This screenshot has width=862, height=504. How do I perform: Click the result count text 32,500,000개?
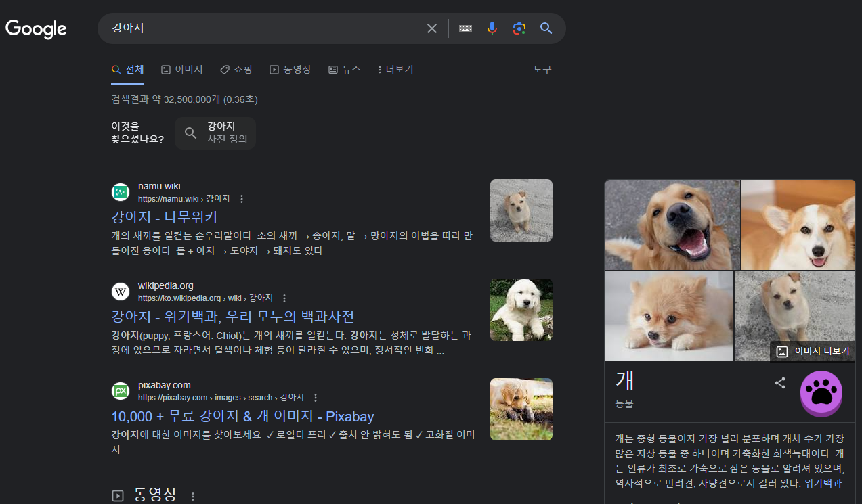coord(192,99)
